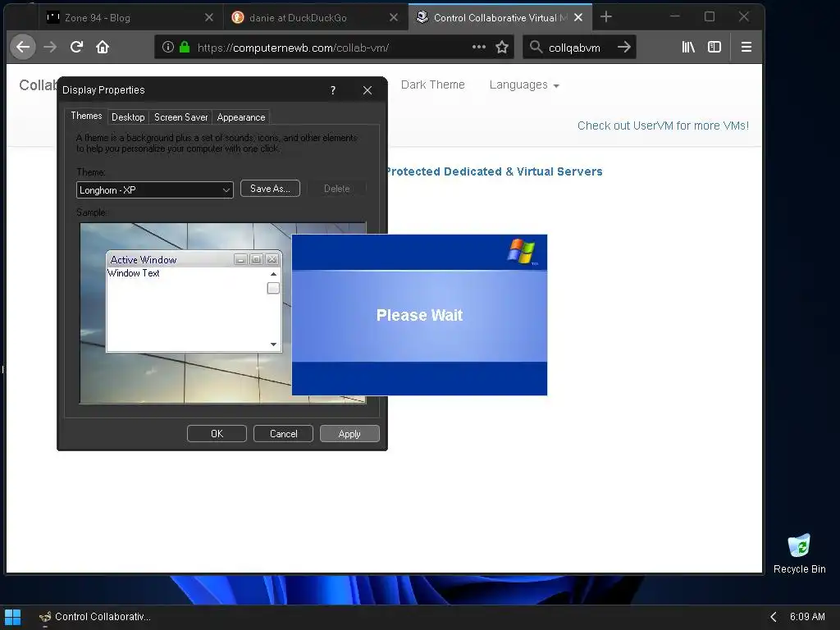
Task: Open the home page via the house icon
Action: point(103,47)
